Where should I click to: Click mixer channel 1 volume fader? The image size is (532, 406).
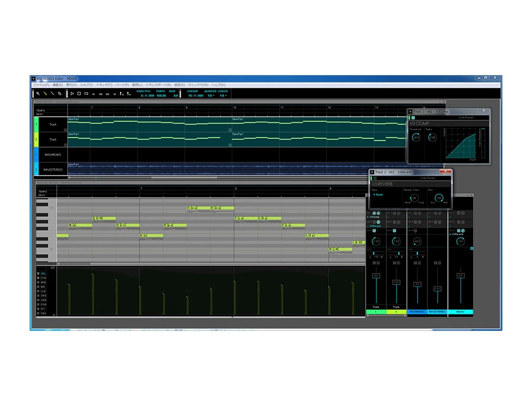click(376, 276)
